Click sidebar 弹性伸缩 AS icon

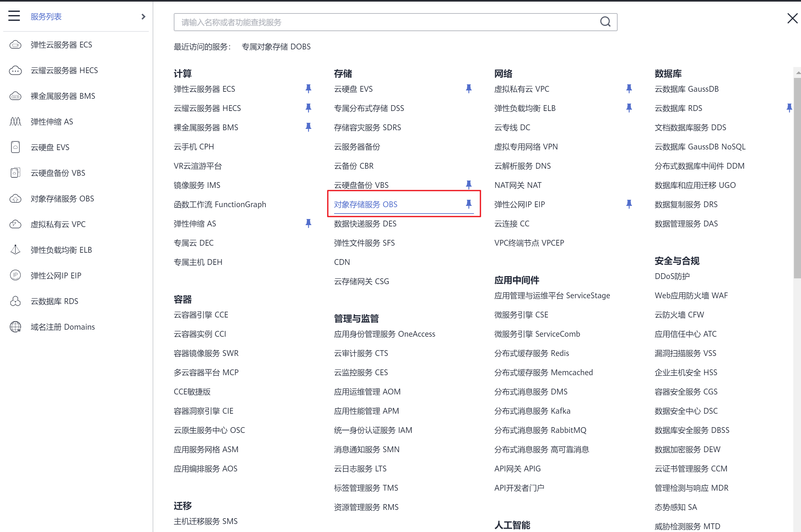[15, 122]
